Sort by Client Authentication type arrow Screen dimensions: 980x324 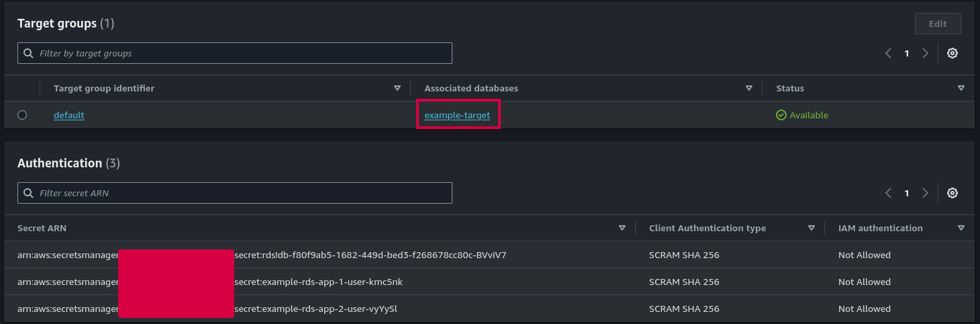click(x=812, y=228)
